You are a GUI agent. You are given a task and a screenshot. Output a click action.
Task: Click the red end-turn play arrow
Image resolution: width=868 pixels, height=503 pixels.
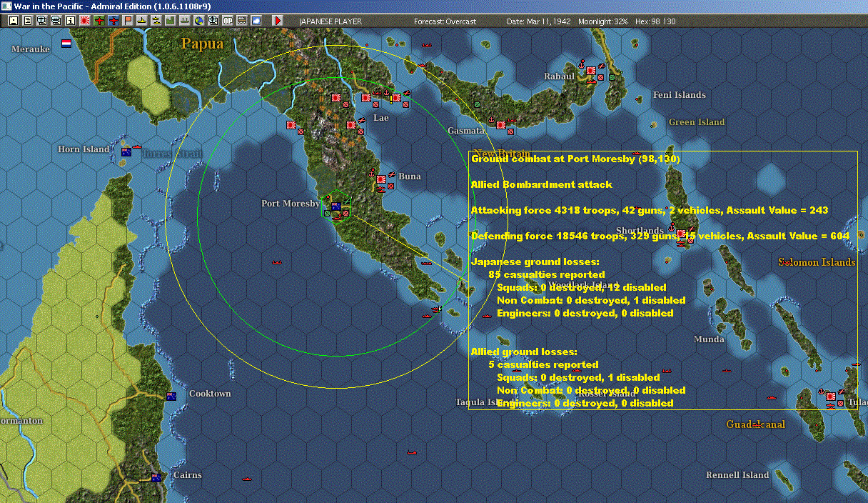click(x=278, y=21)
